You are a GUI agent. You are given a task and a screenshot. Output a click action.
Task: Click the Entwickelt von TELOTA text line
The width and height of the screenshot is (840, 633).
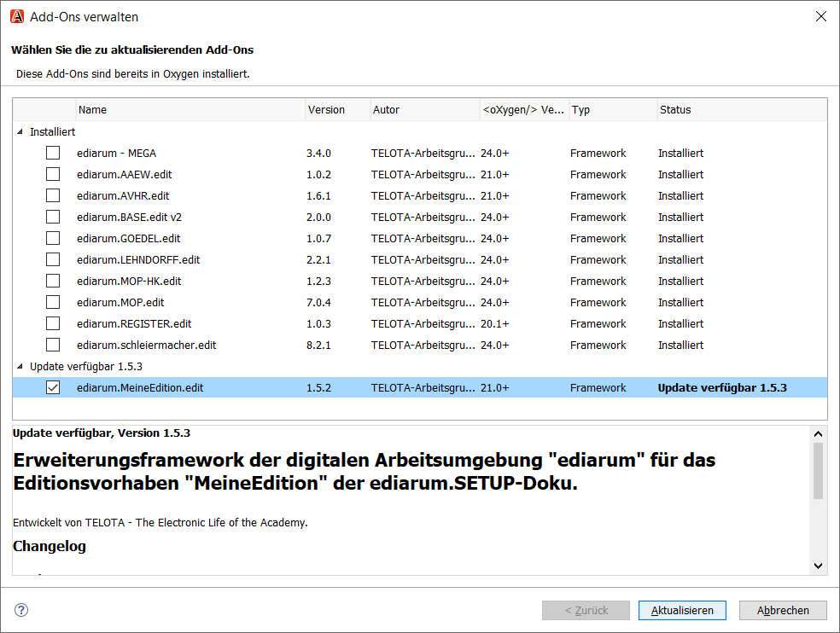point(160,523)
